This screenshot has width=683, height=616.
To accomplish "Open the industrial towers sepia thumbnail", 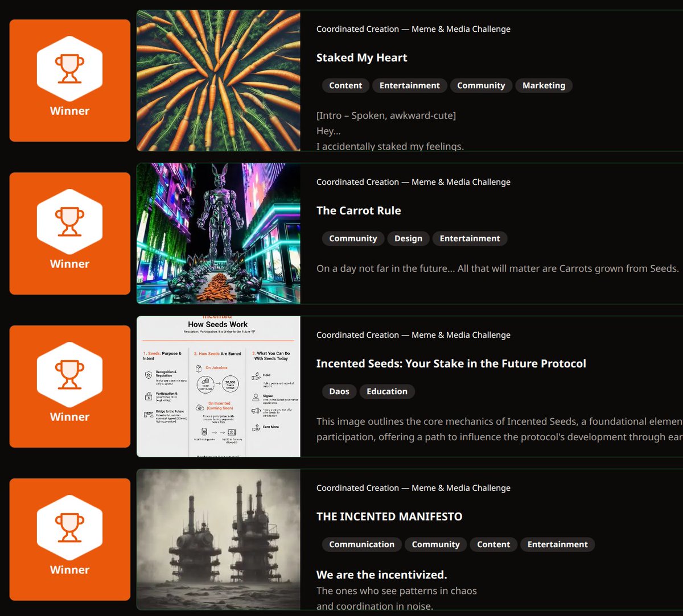I will point(219,539).
